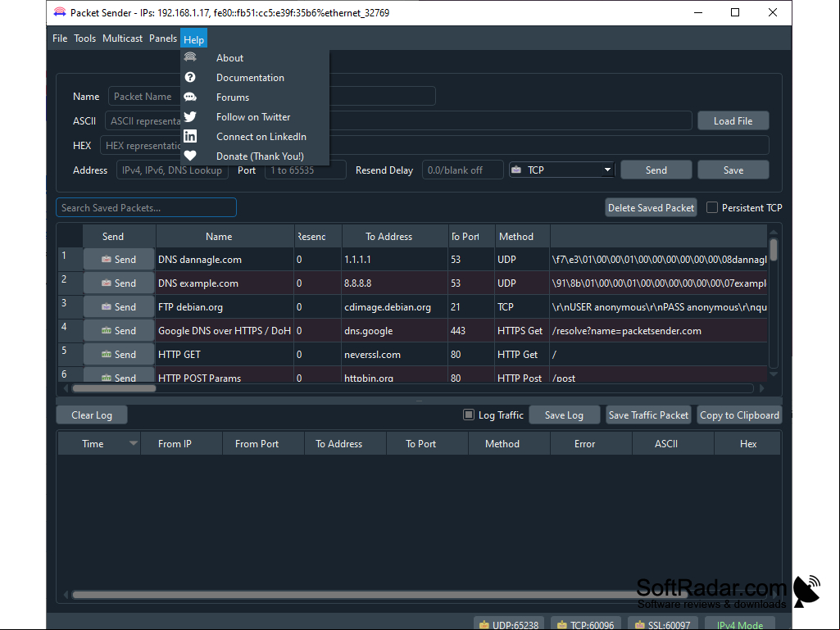Click the traffic log horizontal scrollbar

point(379,594)
